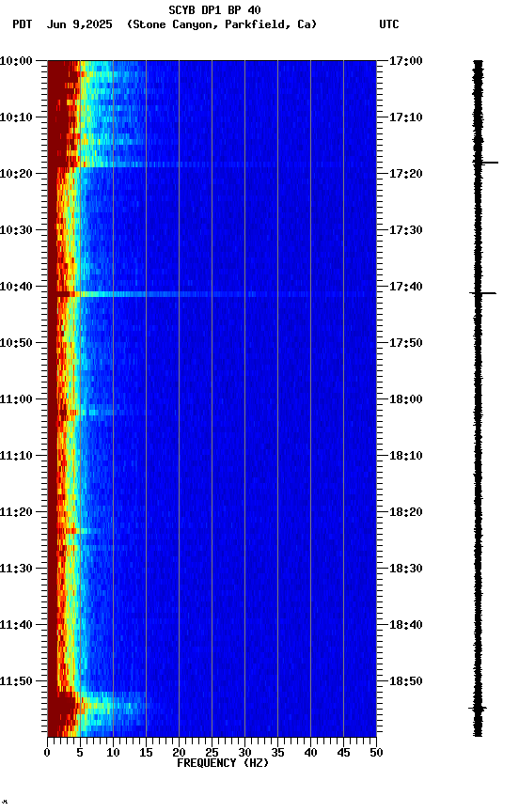Click the 18:00 UTC time label
Screen dimensions: 519x812
click(406, 399)
